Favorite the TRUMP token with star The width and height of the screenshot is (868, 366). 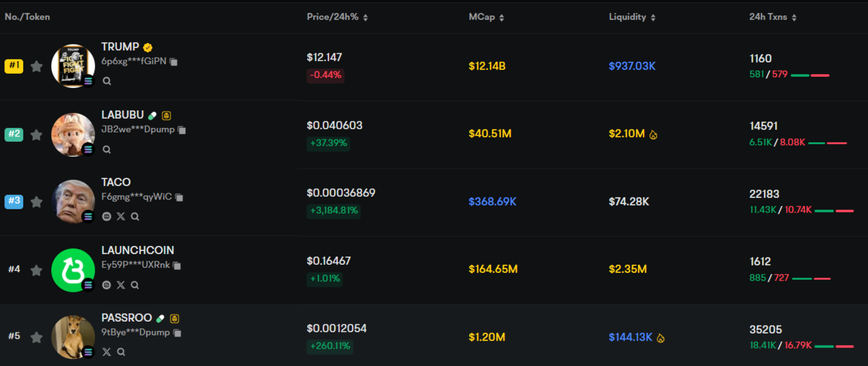(37, 66)
